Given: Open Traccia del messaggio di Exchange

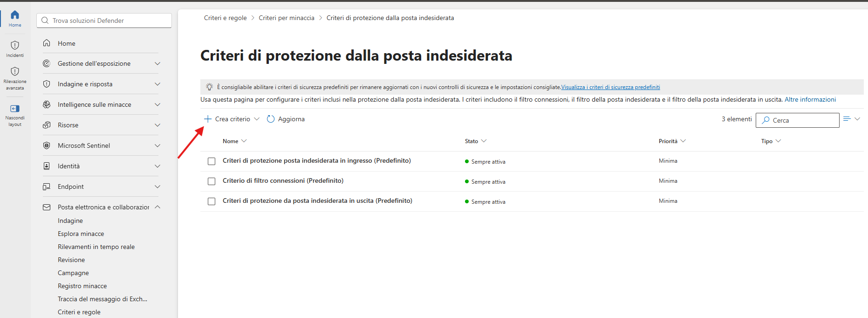Looking at the screenshot, I should pos(103,299).
